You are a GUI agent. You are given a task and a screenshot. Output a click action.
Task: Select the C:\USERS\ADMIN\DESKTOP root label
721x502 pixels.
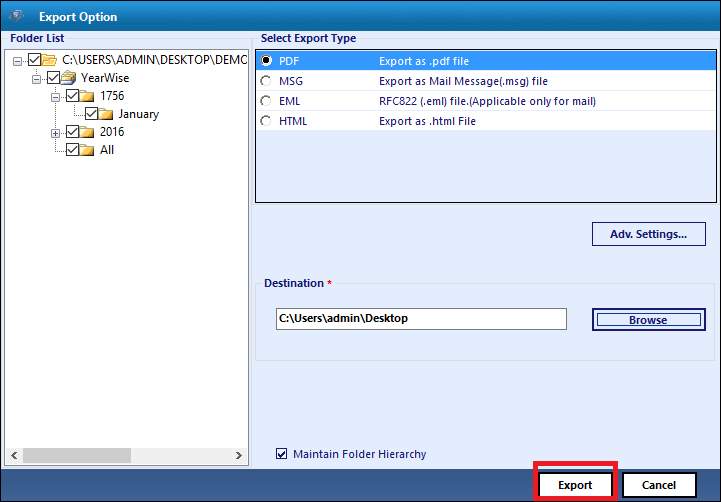155,60
